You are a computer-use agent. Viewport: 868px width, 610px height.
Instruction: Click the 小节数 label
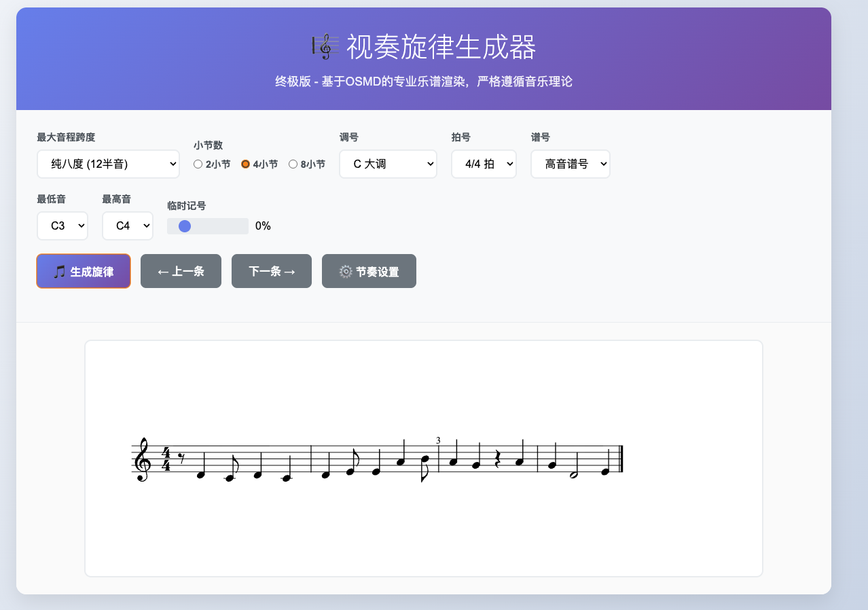point(208,145)
